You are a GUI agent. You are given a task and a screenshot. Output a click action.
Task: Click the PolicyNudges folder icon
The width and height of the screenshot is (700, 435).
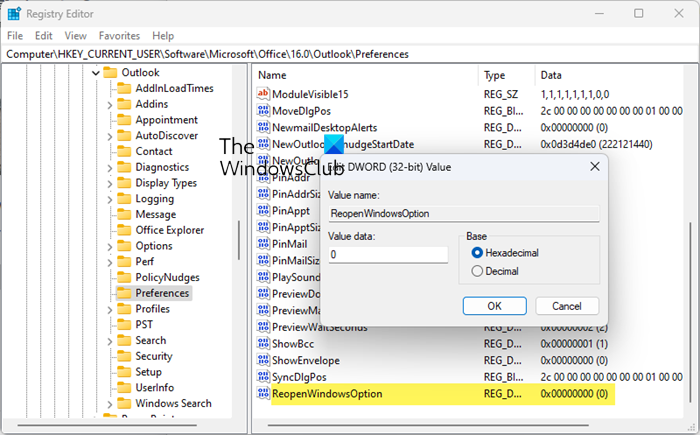tap(124, 277)
